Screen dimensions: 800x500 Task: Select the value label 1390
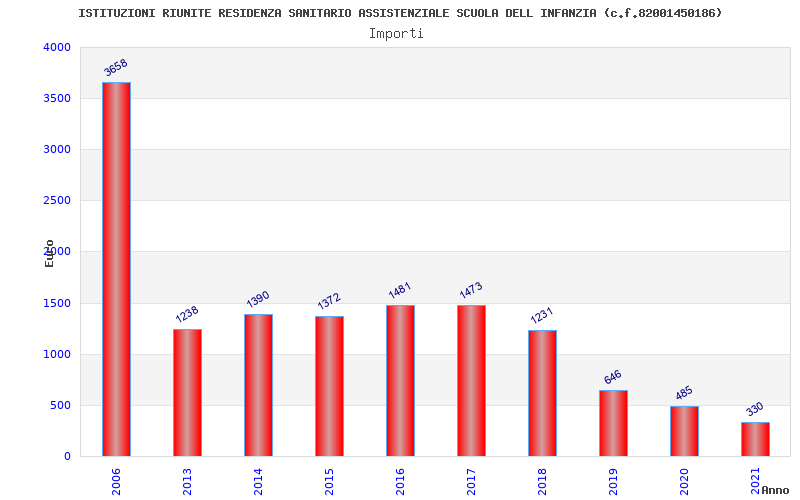click(258, 299)
